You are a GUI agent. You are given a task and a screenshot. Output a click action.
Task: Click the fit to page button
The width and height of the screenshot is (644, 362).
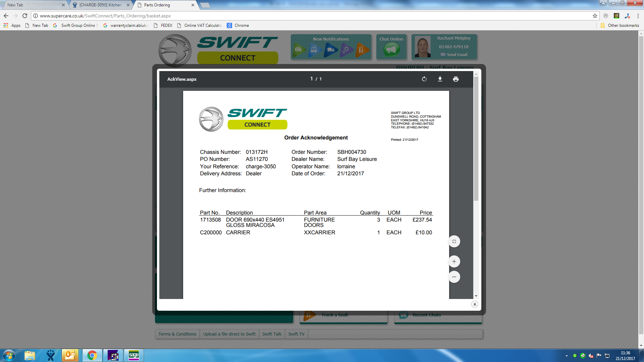point(454,241)
